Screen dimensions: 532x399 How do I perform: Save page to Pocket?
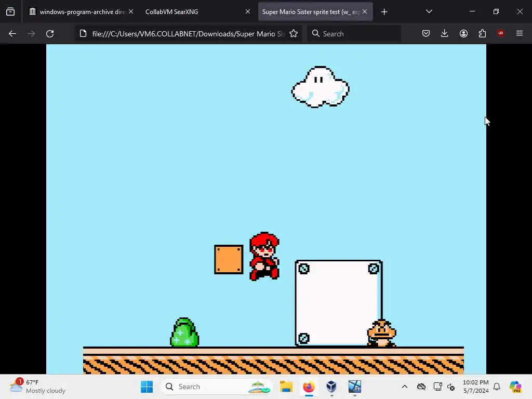pyautogui.click(x=426, y=34)
